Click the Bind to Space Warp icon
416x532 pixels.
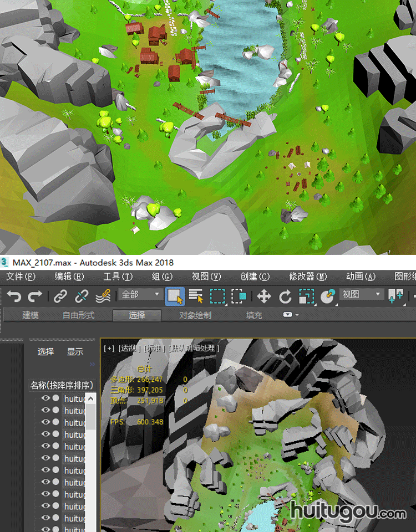coord(103,296)
